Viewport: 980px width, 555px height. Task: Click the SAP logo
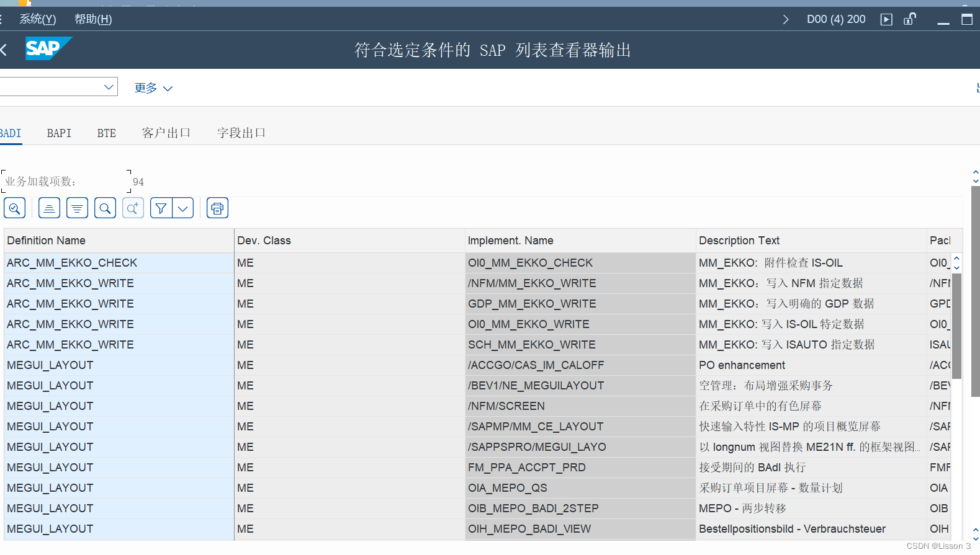[x=48, y=48]
